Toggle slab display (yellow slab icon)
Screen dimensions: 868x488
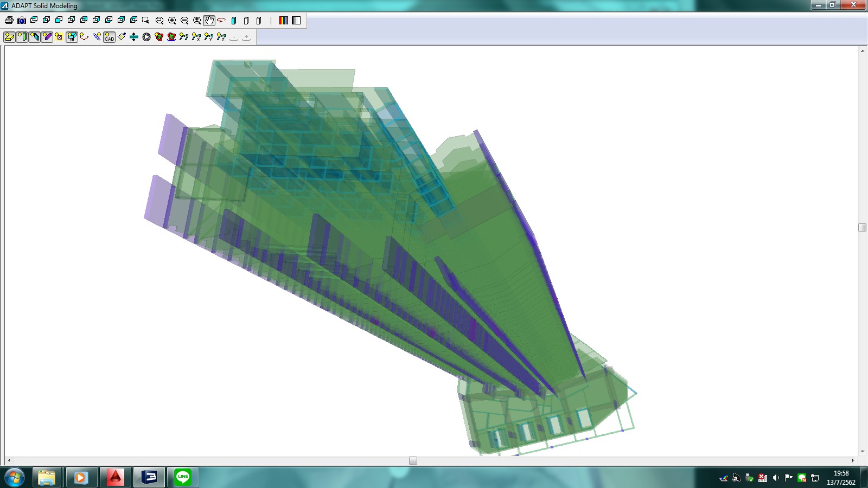click(x=9, y=37)
